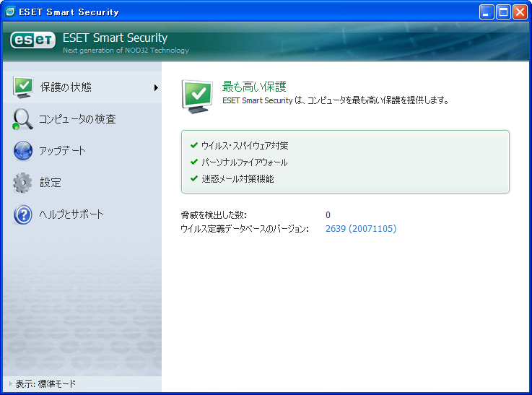Expand the 保護の状態 submenu arrow
The width and height of the screenshot is (532, 395).
pos(156,87)
